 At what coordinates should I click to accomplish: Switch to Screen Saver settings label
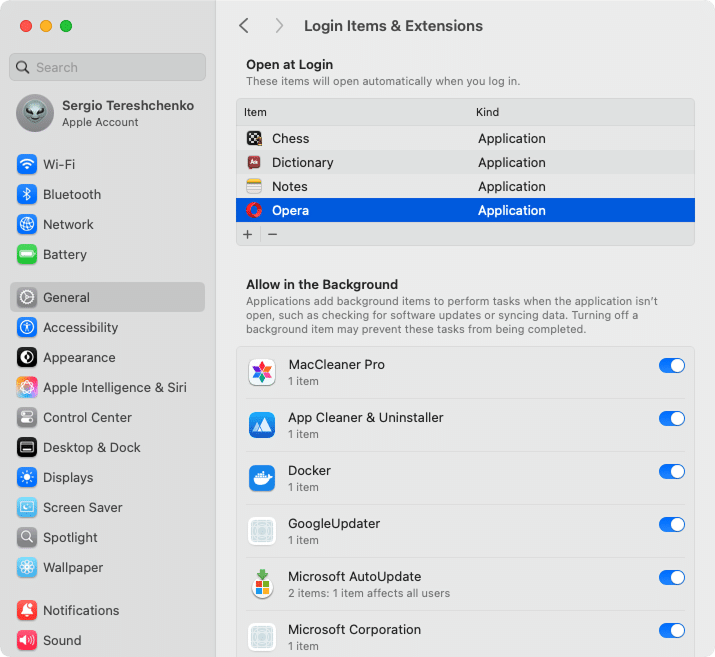coord(83,507)
